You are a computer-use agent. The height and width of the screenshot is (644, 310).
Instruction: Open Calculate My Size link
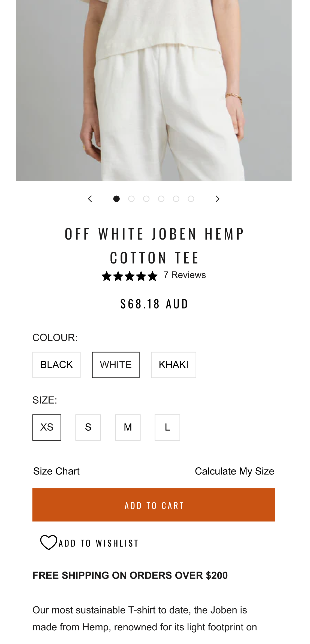pyautogui.click(x=234, y=471)
